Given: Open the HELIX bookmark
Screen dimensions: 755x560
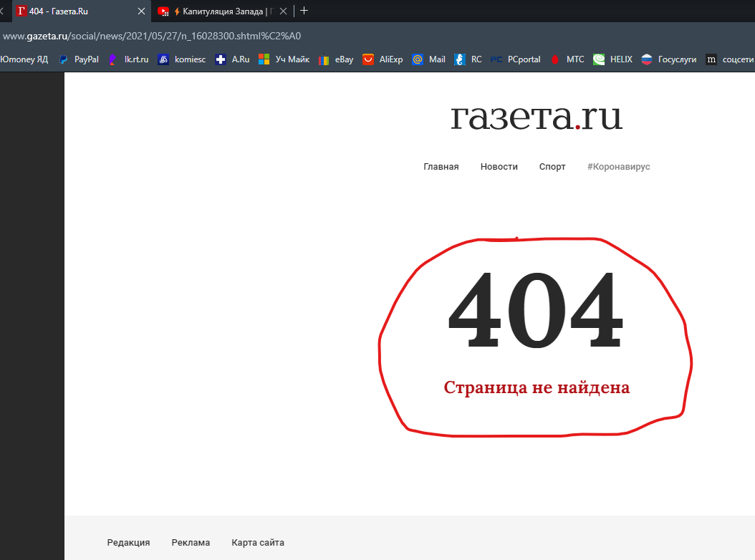Looking at the screenshot, I should pyautogui.click(x=613, y=59).
